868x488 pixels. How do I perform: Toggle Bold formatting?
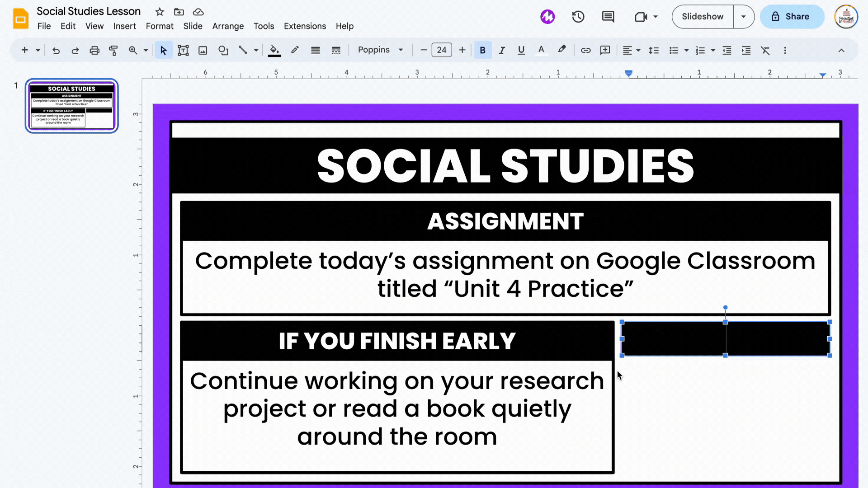coord(482,50)
